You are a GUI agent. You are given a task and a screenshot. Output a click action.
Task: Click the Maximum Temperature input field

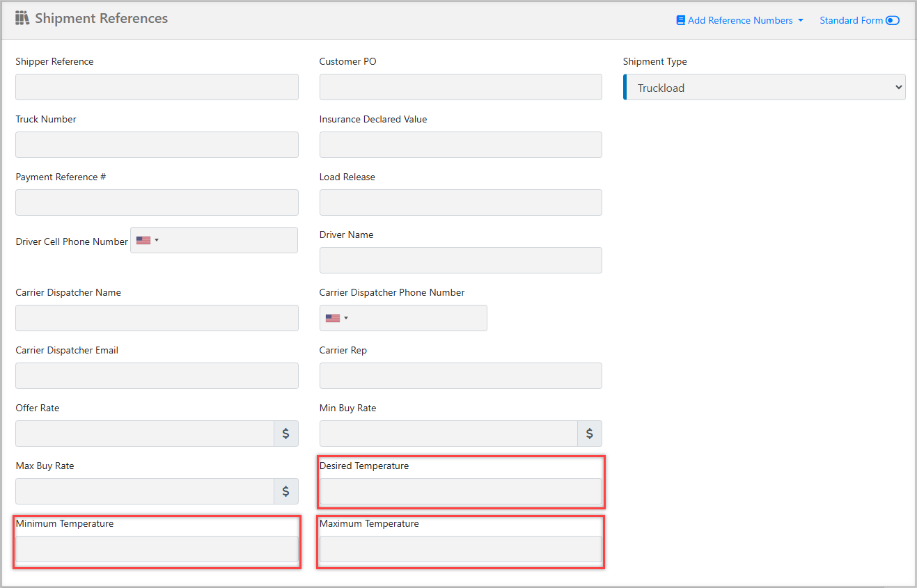(x=460, y=549)
